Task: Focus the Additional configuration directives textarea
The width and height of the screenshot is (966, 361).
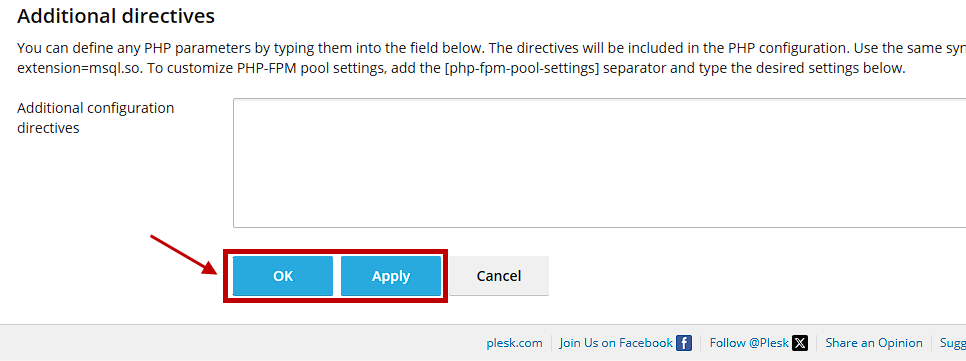Action: [x=599, y=163]
